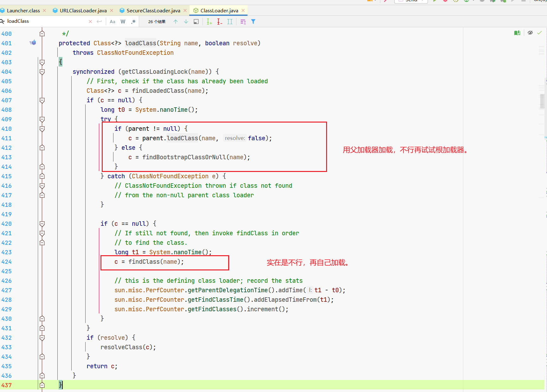Close the URLClassLoader.java tab
Viewport: 547px width, 392px height.
(x=112, y=10)
